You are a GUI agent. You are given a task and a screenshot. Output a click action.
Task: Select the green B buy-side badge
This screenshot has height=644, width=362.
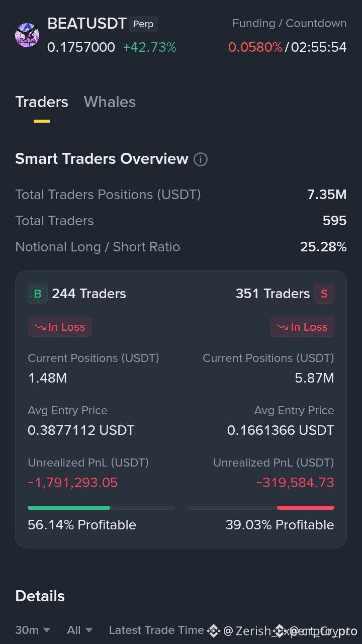[x=38, y=294]
